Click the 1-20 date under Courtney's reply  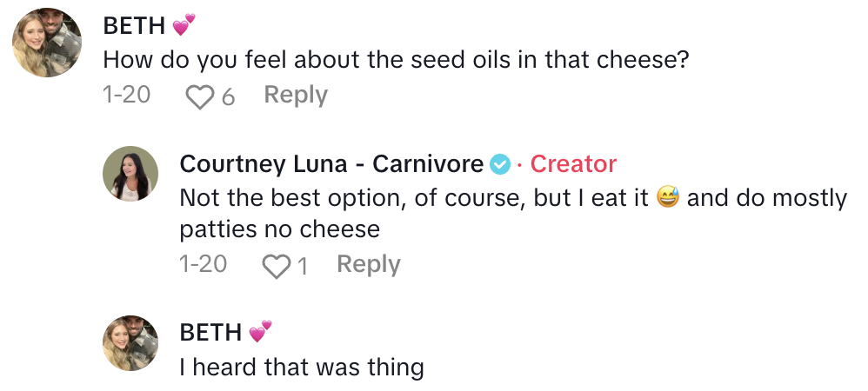203,265
